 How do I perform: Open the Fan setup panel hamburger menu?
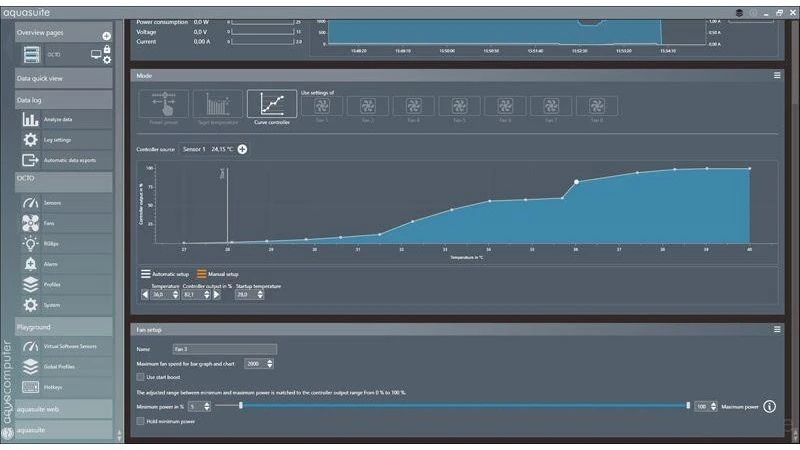(777, 330)
